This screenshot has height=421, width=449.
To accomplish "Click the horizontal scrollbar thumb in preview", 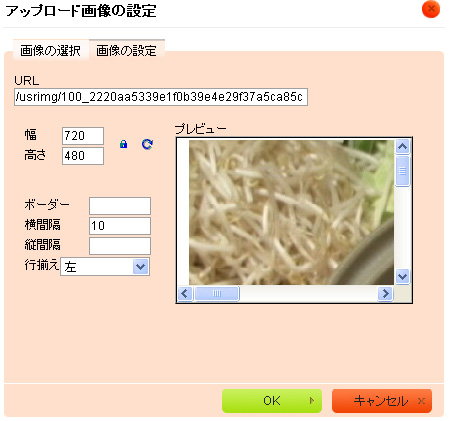I will point(217,294).
